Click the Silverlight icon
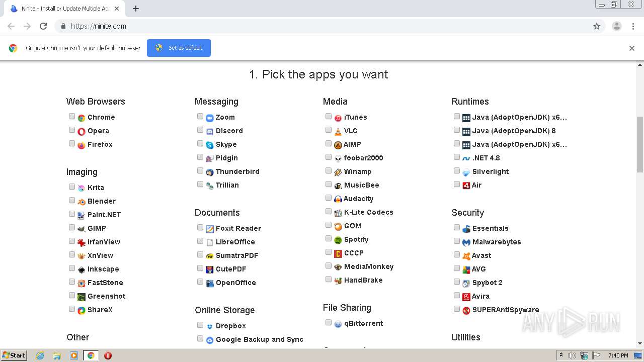This screenshot has height=362, width=644. pos(466,172)
